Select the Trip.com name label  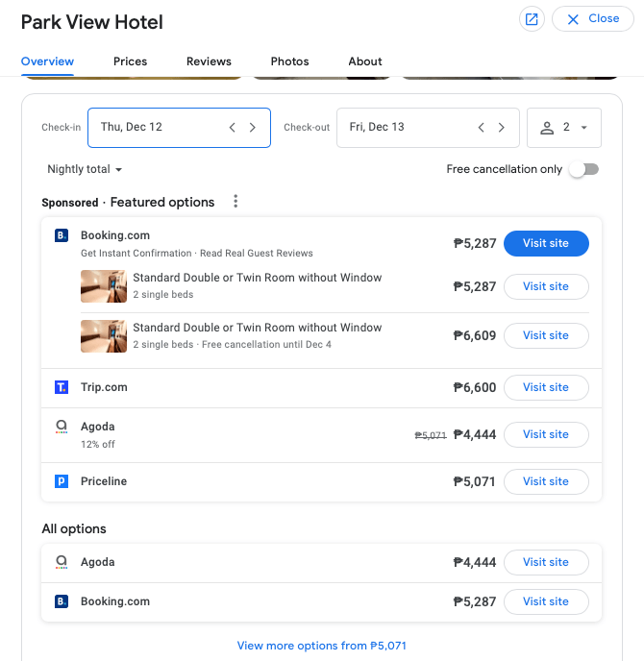click(x=104, y=387)
